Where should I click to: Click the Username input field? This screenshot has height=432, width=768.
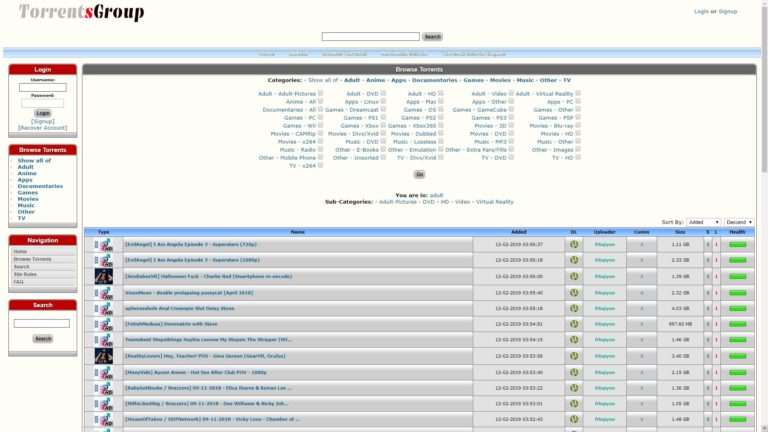tap(43, 87)
